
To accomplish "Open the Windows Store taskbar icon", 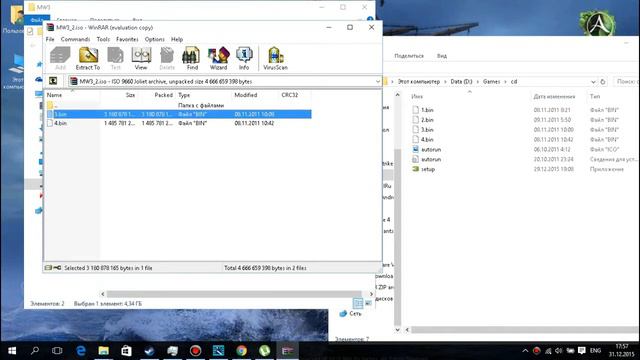I will pos(127,351).
